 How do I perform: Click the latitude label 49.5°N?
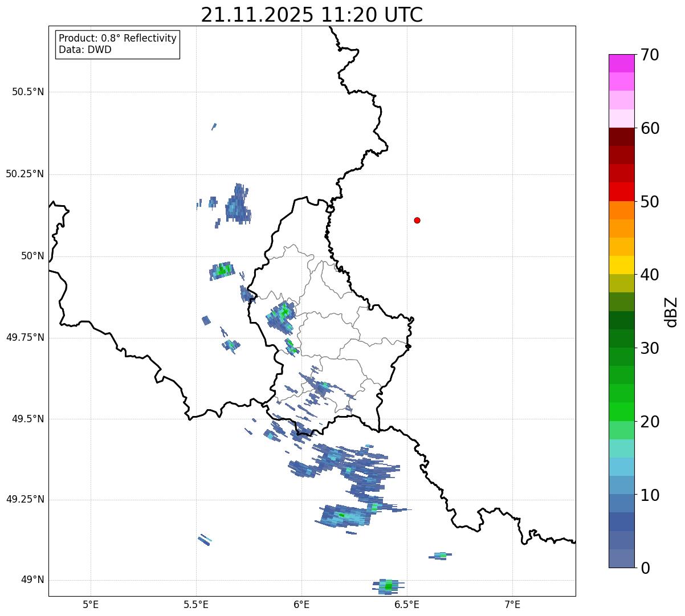point(28,419)
